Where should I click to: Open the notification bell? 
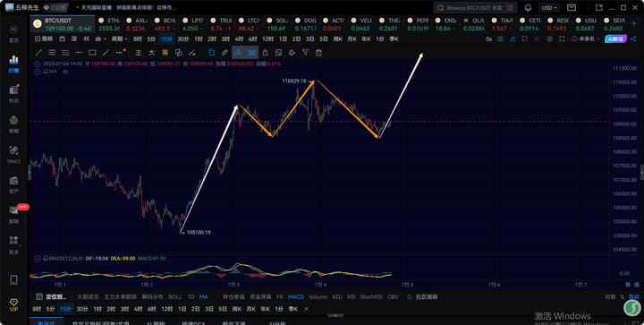pos(529,8)
